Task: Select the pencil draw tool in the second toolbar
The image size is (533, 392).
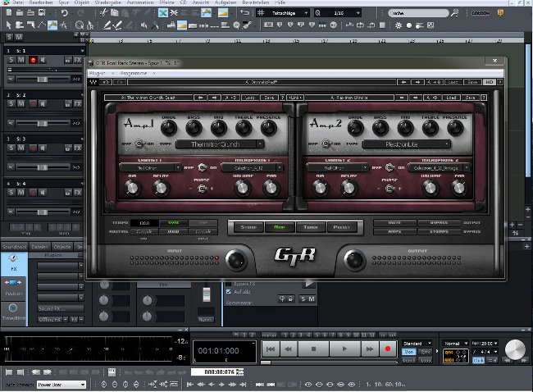Action: click(x=107, y=25)
